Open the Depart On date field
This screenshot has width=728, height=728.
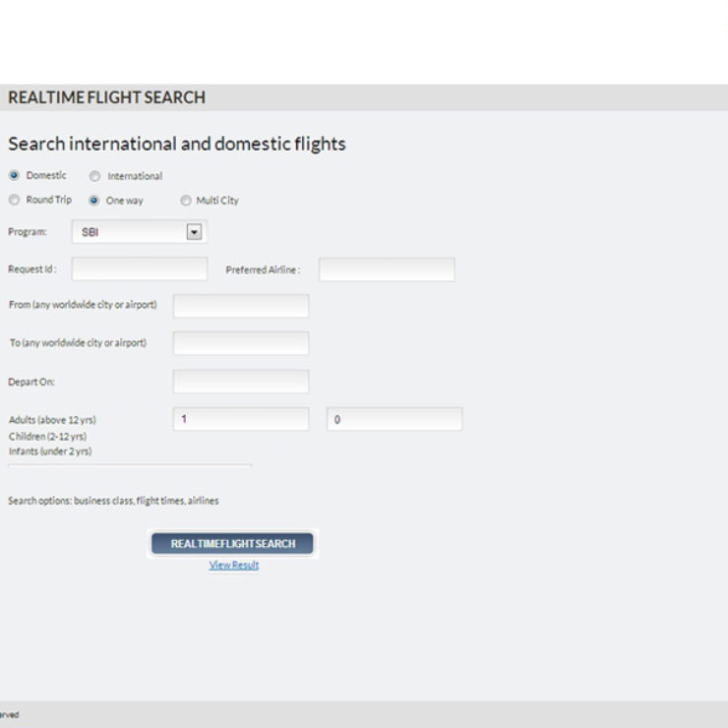click(x=240, y=381)
